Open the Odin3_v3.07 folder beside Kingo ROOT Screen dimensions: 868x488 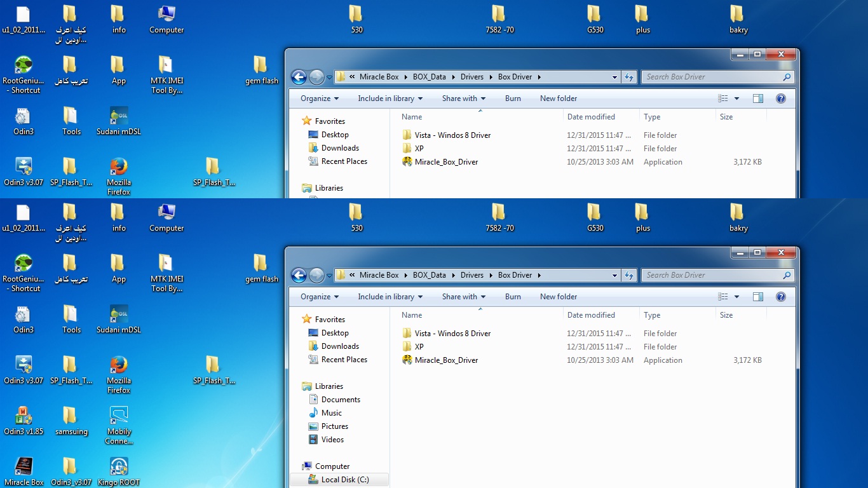(x=71, y=471)
